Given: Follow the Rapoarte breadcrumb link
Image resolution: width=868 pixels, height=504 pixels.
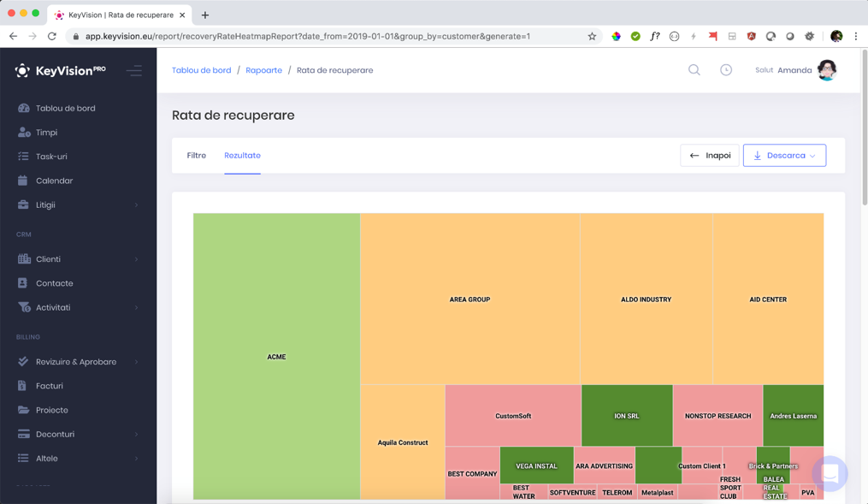Looking at the screenshot, I should pos(264,70).
